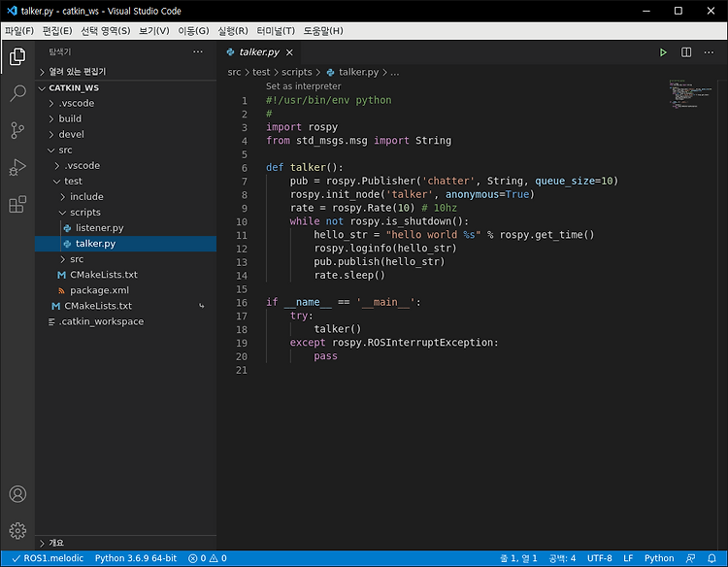Image resolution: width=728 pixels, height=567 pixels.
Task: Open the Manage gear icon
Action: pos(17,530)
